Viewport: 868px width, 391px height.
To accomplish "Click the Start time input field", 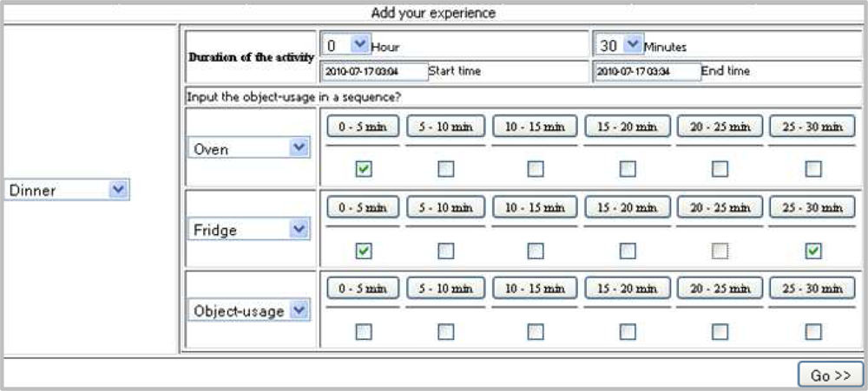I will (x=375, y=71).
